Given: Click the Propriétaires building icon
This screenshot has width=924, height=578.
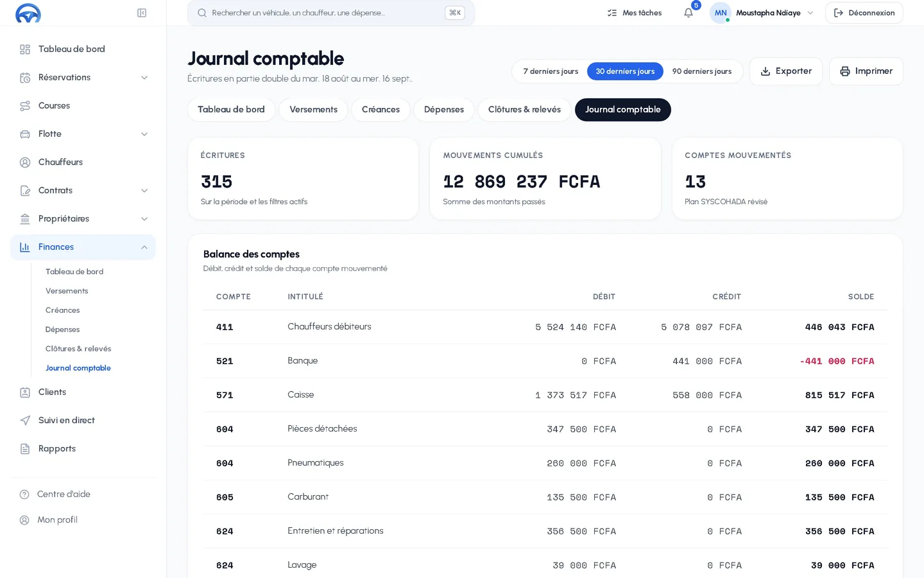Looking at the screenshot, I should 25,219.
